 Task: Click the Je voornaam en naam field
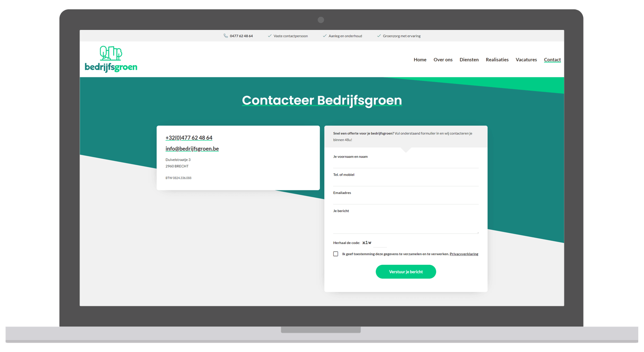[406, 163]
